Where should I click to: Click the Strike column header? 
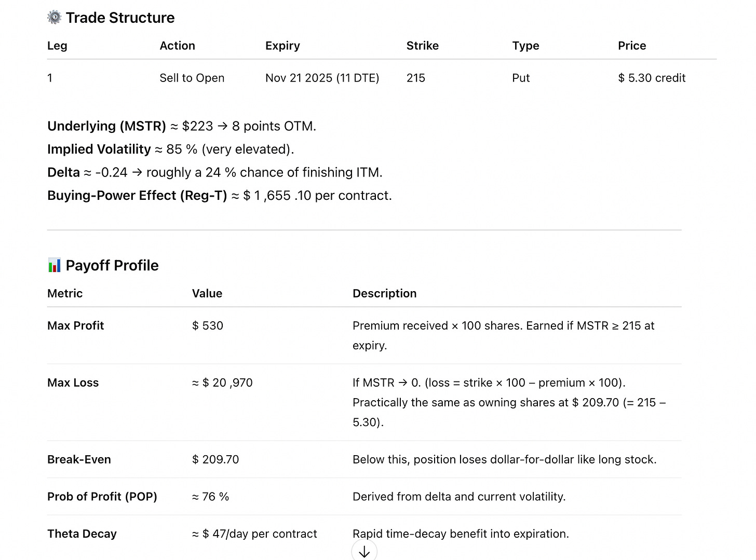coord(422,46)
